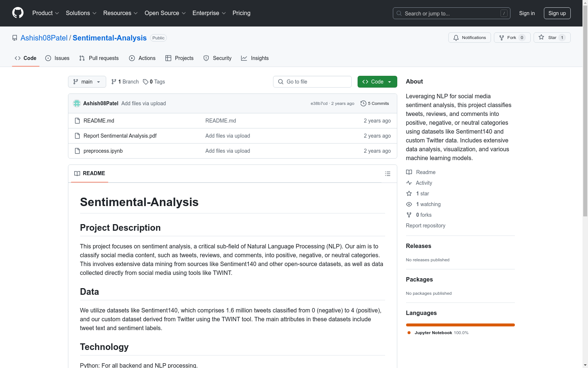This screenshot has height=368, width=588.
Task: Click the Activity pulse icon
Action: click(x=409, y=183)
